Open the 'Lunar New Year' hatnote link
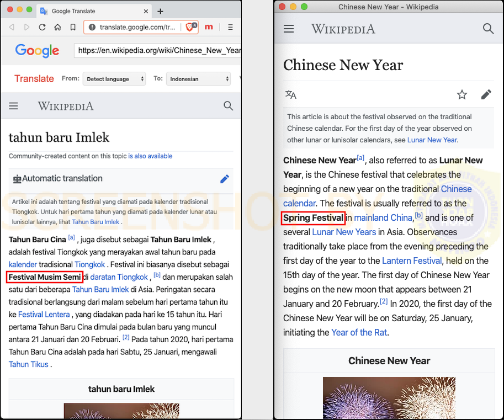Image resolution: width=504 pixels, height=420 pixels. [x=432, y=140]
